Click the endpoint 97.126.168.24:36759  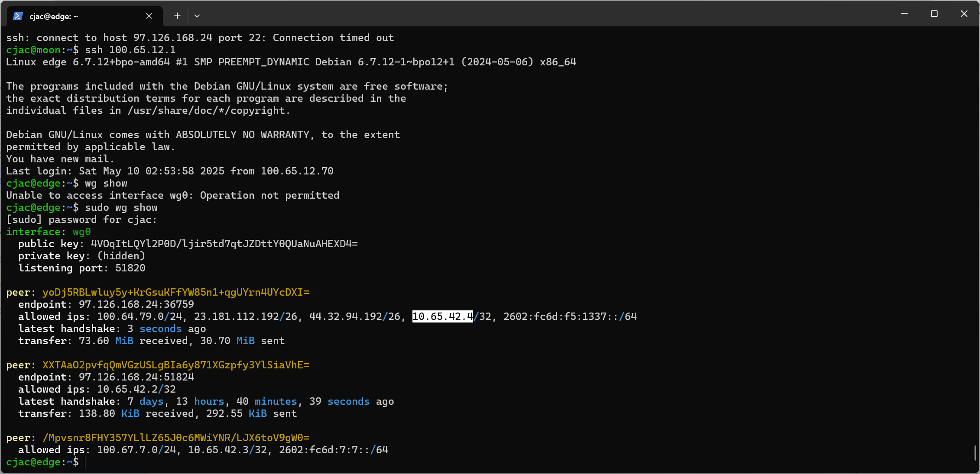point(136,304)
